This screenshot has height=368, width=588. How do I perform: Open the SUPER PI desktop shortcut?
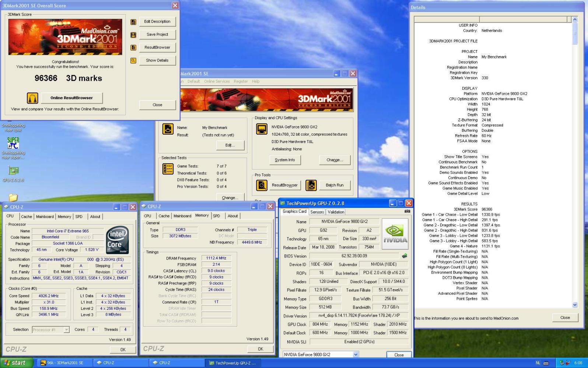(13, 143)
